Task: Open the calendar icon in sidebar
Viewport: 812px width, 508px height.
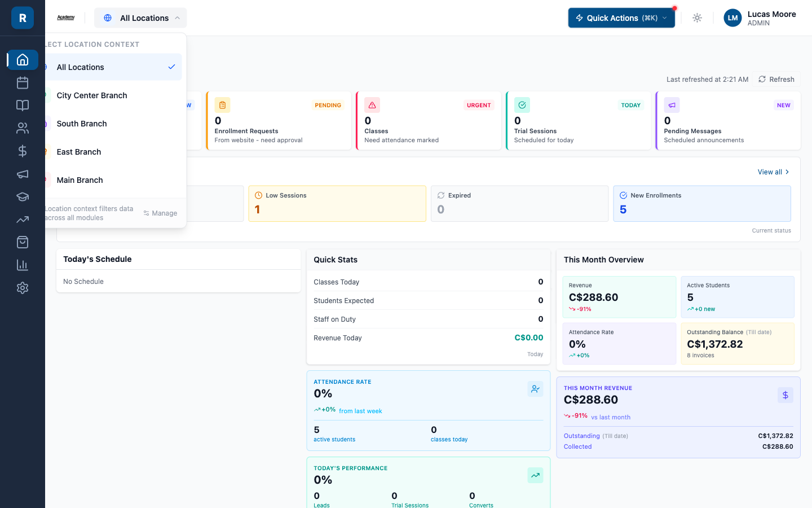Action: coord(23,83)
